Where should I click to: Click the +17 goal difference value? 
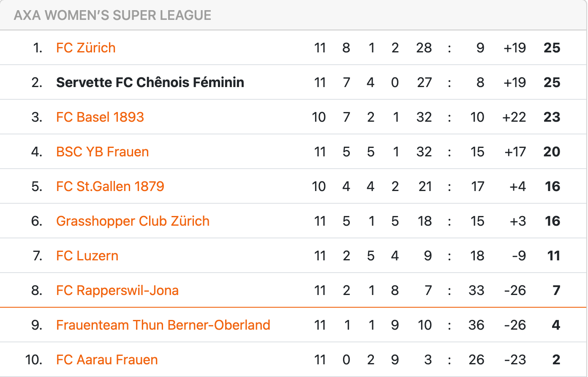[515, 152]
